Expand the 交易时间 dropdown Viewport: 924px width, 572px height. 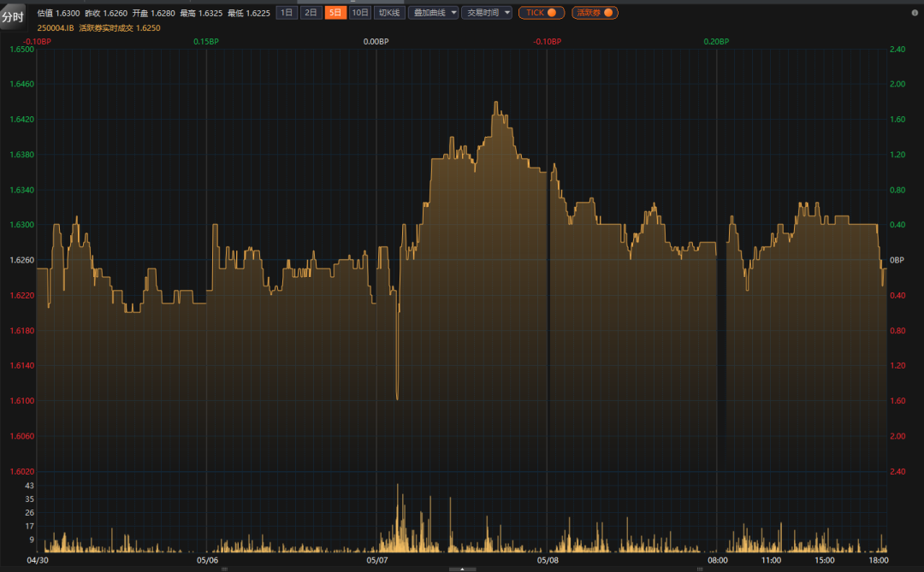pos(487,13)
